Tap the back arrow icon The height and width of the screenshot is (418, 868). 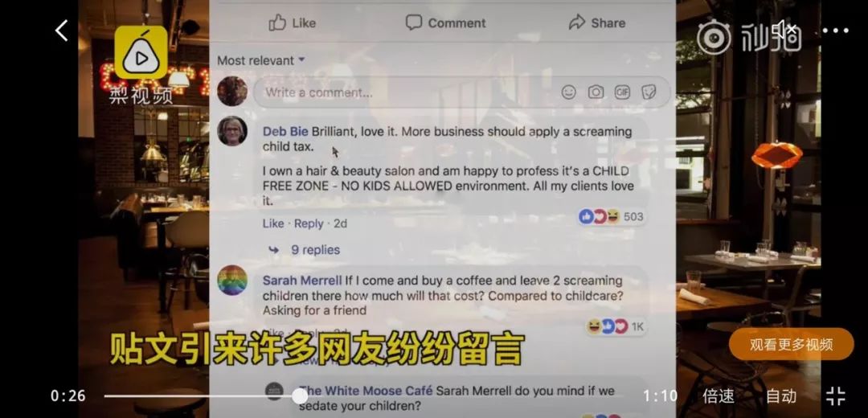coord(61,31)
